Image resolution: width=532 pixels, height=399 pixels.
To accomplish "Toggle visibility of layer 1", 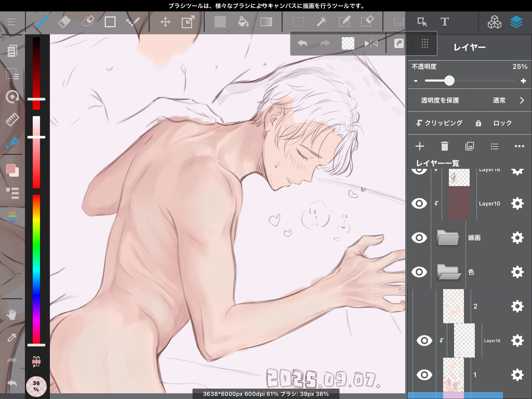I will [424, 375].
